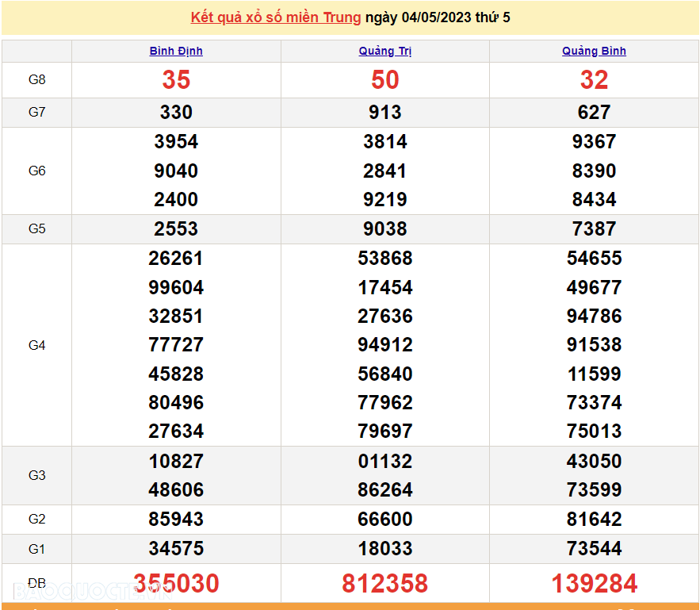
Task: Select the G5 row label
Action: coord(36,228)
